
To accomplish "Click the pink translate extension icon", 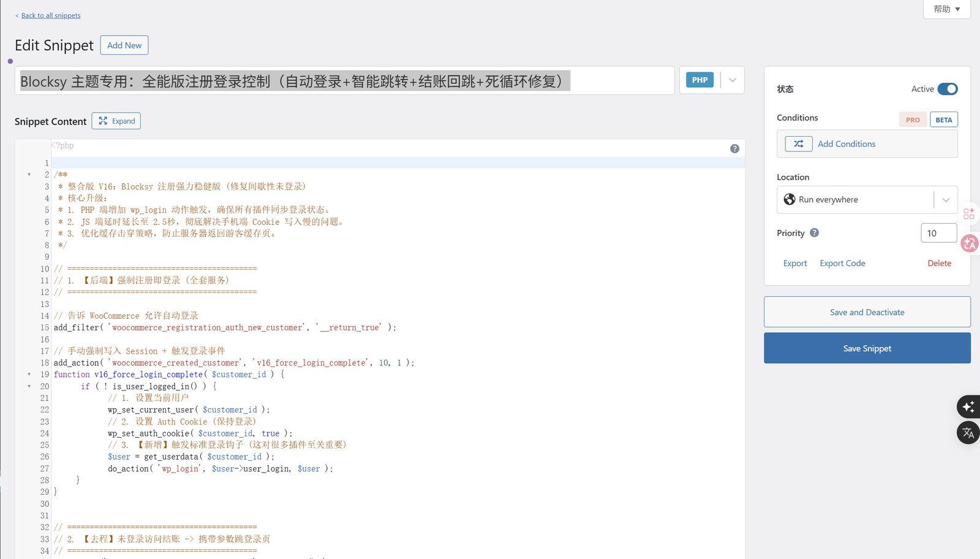I will 970,244.
